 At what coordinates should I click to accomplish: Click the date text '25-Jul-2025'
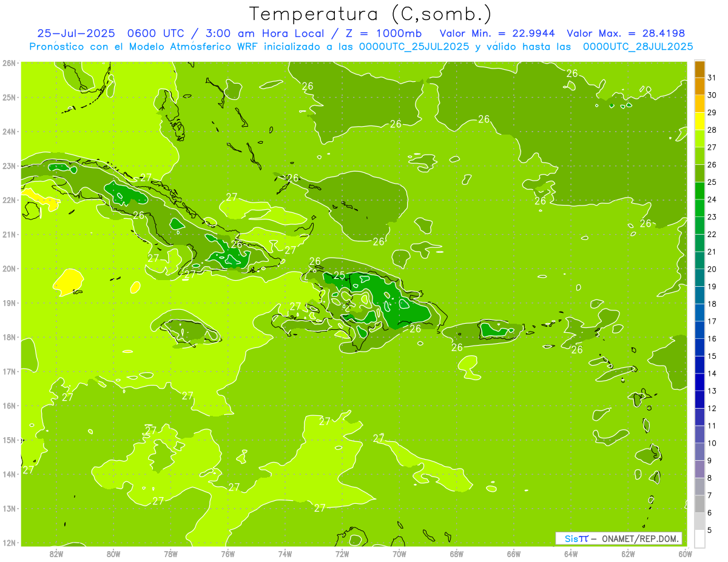(76, 33)
